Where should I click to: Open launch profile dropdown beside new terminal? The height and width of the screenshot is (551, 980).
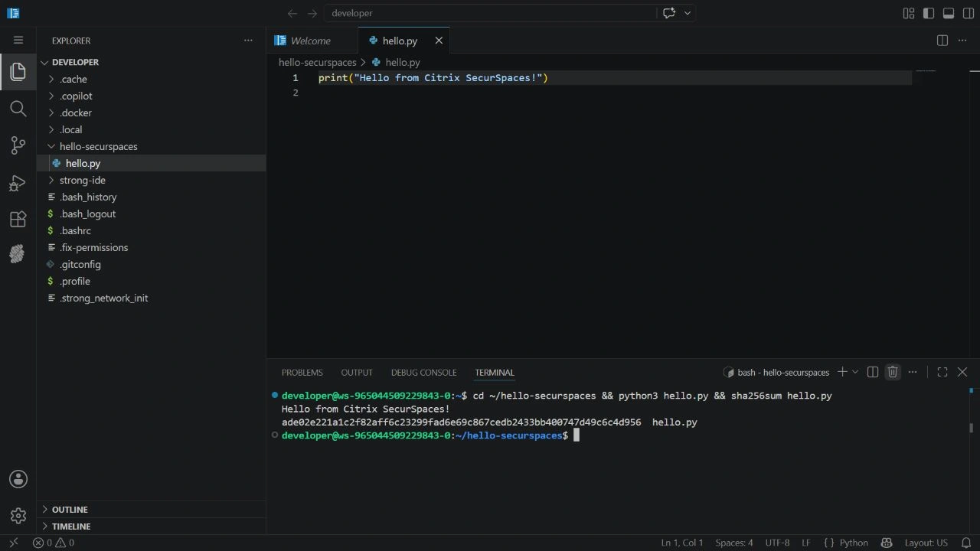point(855,372)
